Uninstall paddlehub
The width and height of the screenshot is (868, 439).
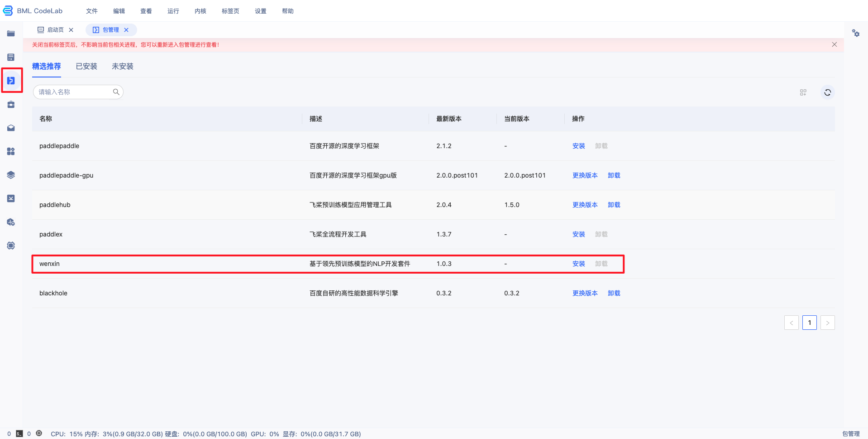(x=614, y=205)
